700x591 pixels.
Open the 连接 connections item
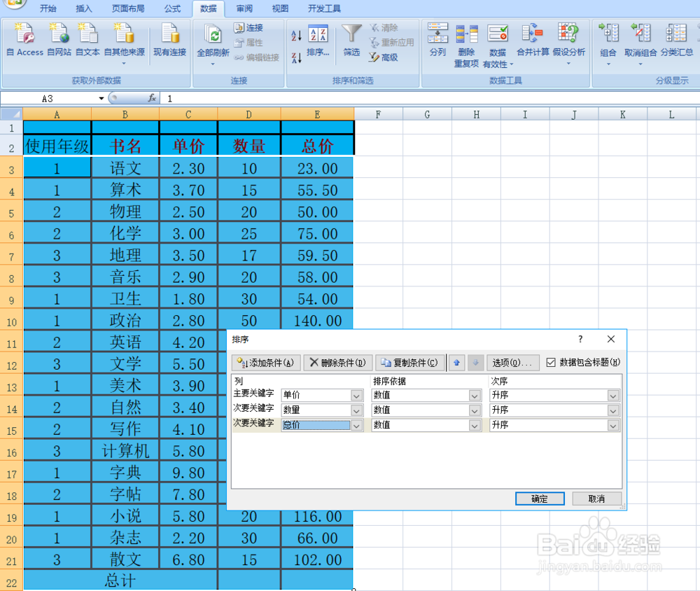248,28
